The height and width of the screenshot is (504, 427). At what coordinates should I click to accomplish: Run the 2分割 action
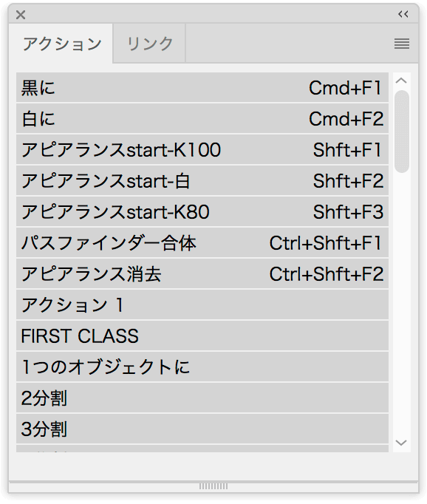(x=202, y=398)
